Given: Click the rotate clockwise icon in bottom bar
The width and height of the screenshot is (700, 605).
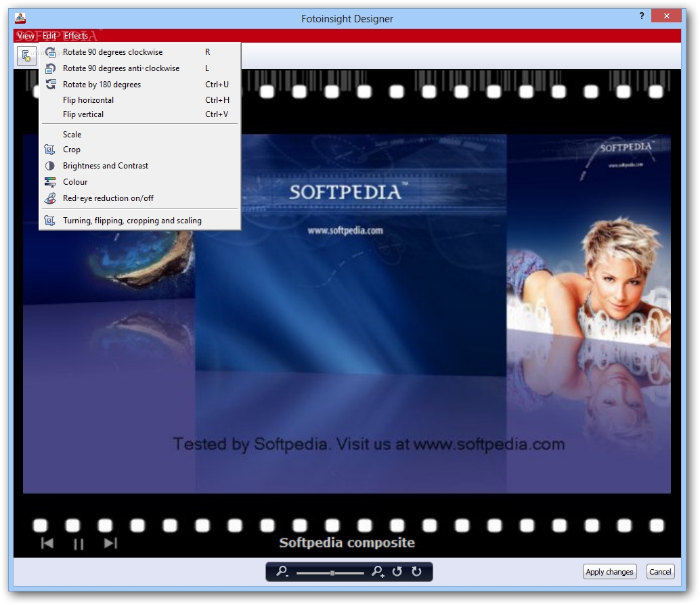Looking at the screenshot, I should (x=416, y=572).
